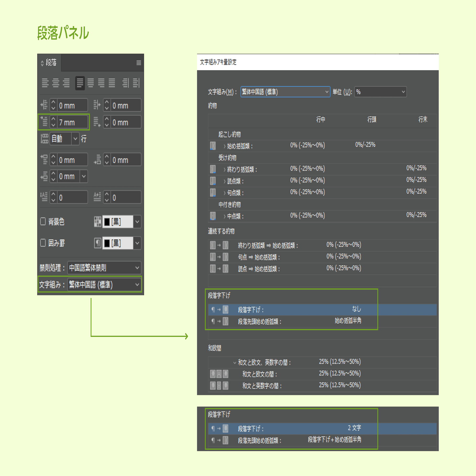Click the 句点類 row
The height and width of the screenshot is (476, 476).
pos(322,193)
